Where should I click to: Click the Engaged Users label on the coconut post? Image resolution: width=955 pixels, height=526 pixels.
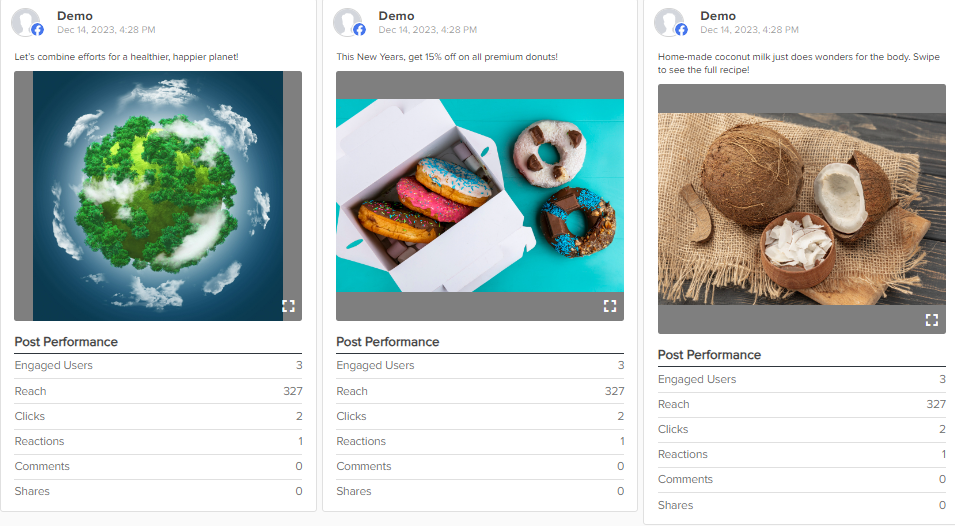pos(697,379)
